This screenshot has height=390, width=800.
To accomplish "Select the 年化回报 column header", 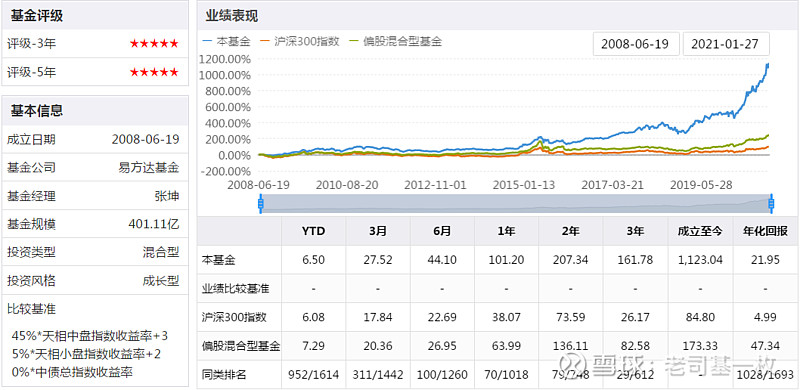I will (765, 231).
